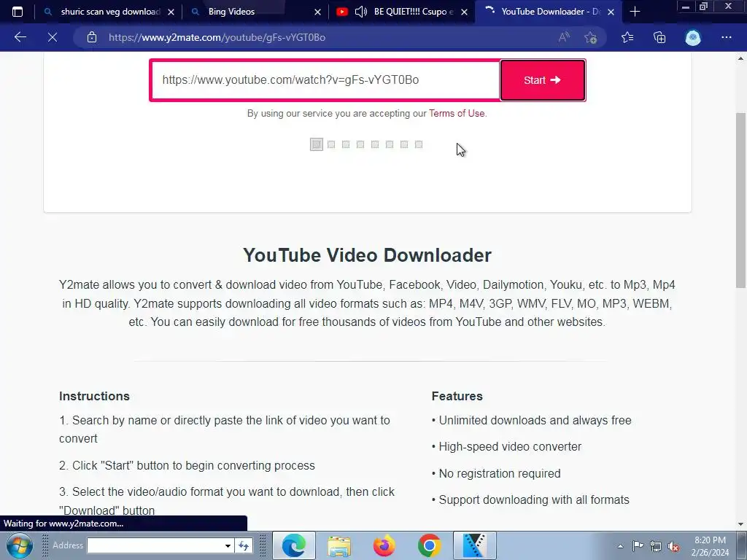Click the y2mate URL in address bar
This screenshot has height=560, width=747.
point(217,37)
